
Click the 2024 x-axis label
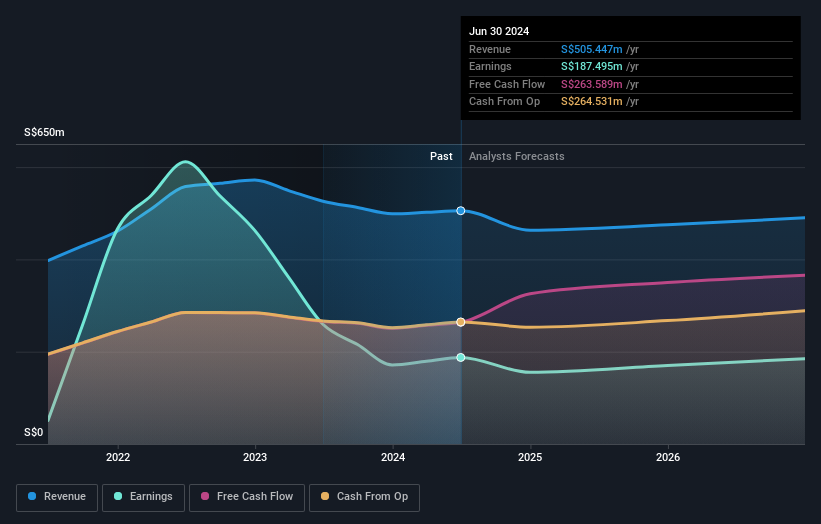[x=393, y=457]
